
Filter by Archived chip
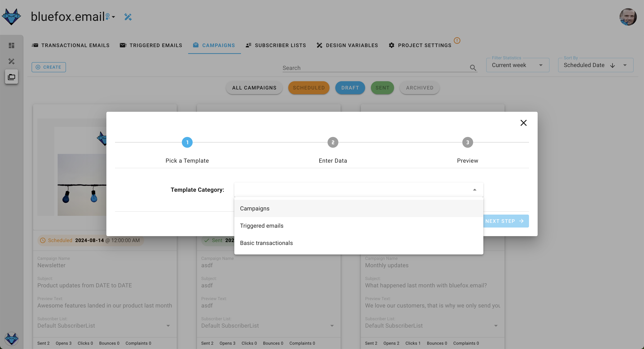[420, 88]
